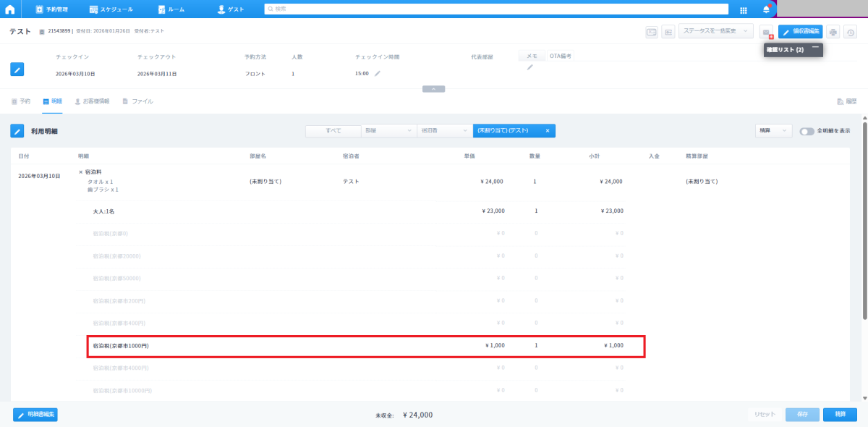The height and width of the screenshot is (427, 868).
Task: Collapse the reservation header chevron
Action: (433, 89)
